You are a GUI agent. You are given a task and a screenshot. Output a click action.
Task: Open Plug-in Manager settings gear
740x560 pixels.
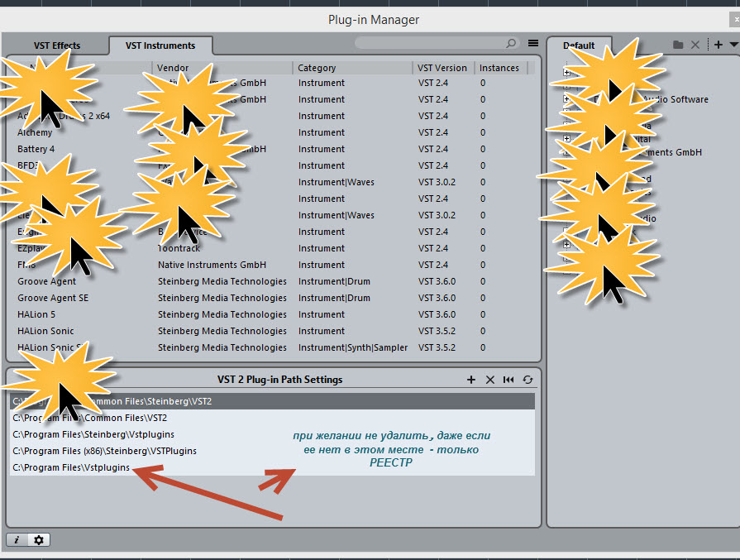click(x=39, y=539)
